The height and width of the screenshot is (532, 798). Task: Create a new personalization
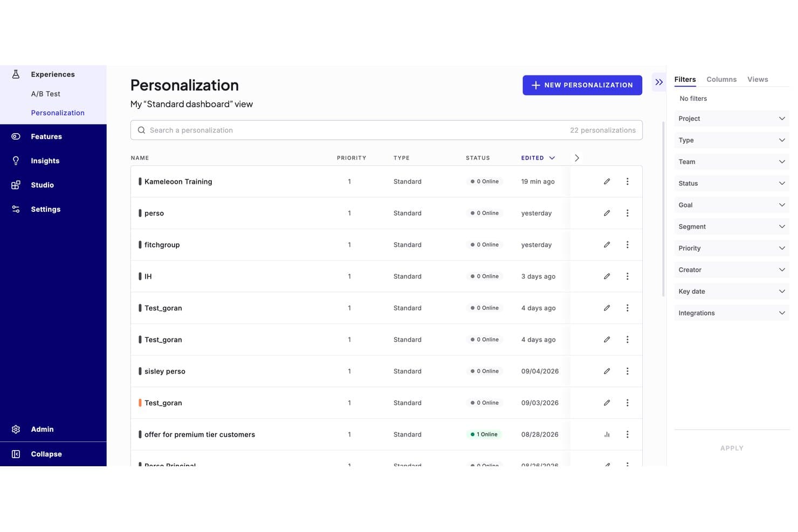(x=582, y=85)
